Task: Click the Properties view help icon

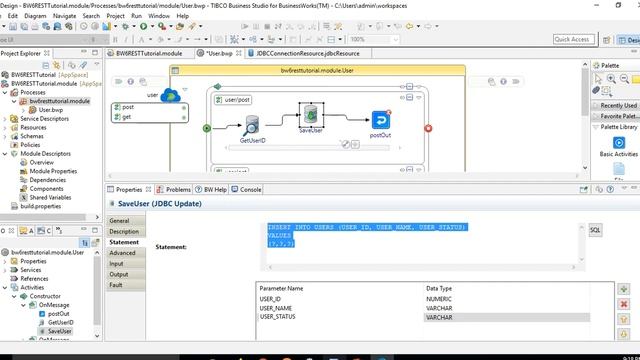Action: (610, 189)
